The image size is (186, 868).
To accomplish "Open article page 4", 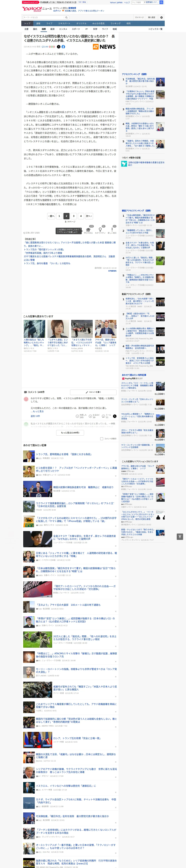I will tap(81, 216).
